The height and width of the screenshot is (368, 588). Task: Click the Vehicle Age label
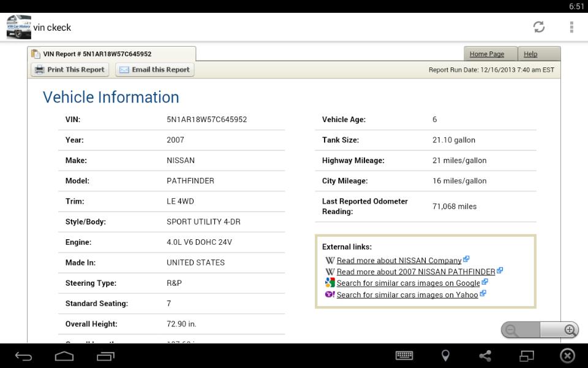point(344,120)
